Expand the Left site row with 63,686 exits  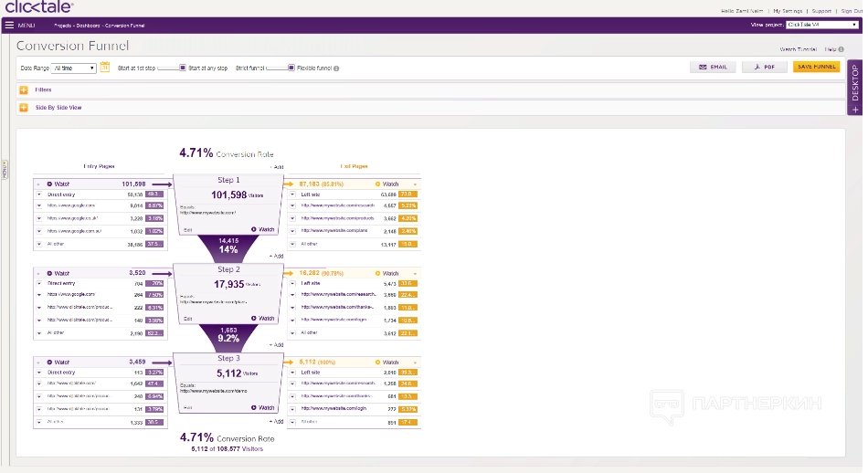[x=293, y=194]
